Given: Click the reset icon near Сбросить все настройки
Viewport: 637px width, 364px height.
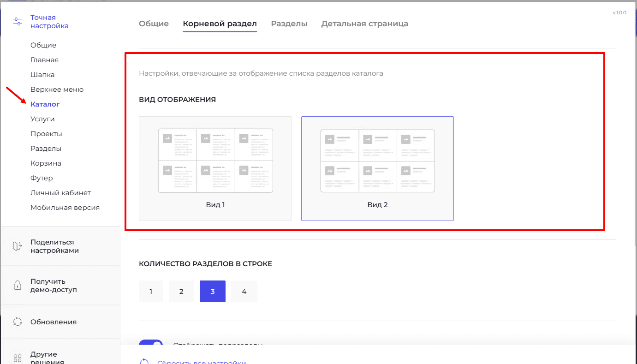Looking at the screenshot, I should [144, 362].
